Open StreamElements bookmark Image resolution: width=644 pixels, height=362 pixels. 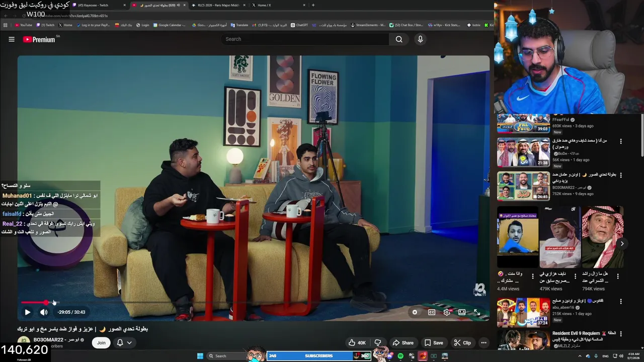pos(368,25)
